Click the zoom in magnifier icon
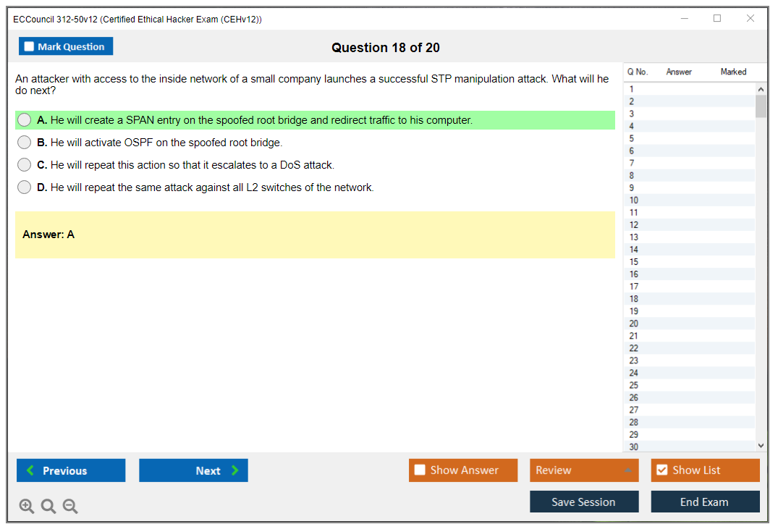 point(26,507)
